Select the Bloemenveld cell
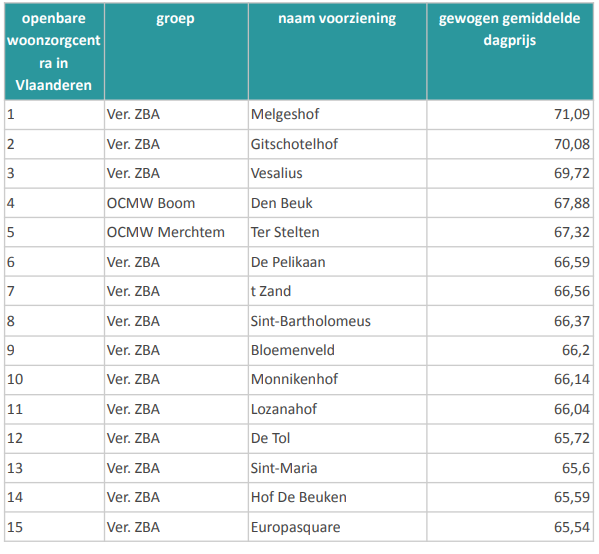Image resolution: width=599 pixels, height=554 pixels. coord(337,350)
